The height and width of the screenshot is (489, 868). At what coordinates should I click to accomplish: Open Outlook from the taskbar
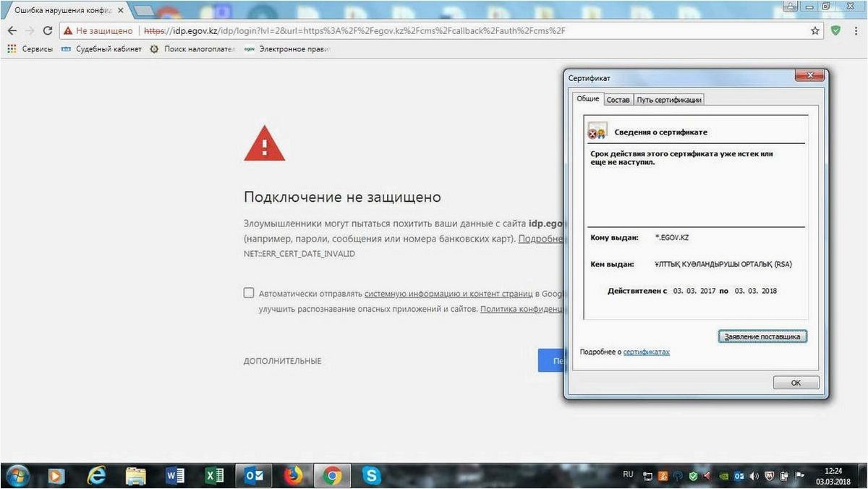tap(254, 475)
